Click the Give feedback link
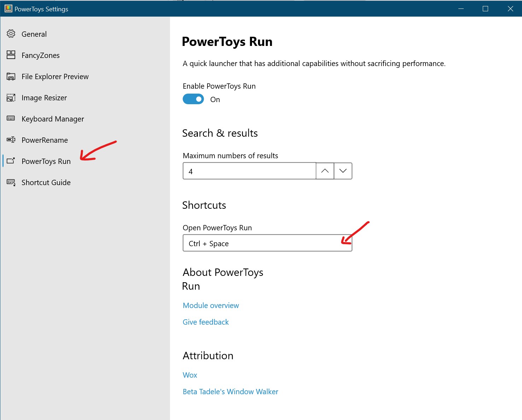The height and width of the screenshot is (420, 522). coord(206,322)
